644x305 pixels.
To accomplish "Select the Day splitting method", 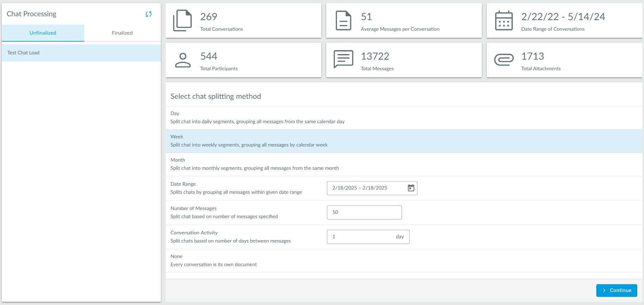I will click(257, 118).
